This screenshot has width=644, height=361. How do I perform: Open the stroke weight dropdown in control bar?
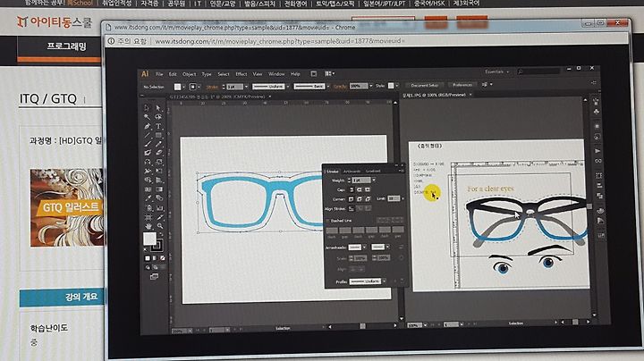tap(247, 87)
